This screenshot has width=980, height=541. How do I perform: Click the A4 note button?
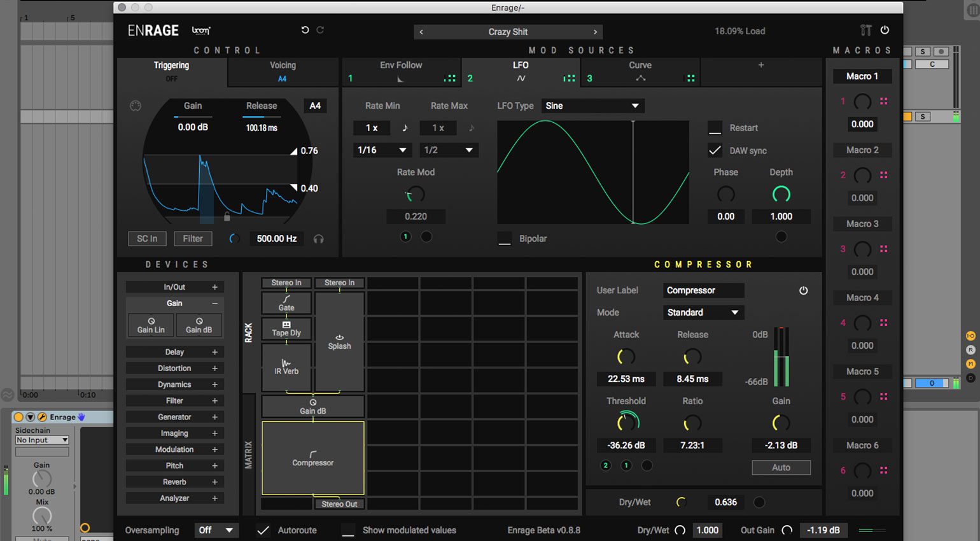click(315, 106)
